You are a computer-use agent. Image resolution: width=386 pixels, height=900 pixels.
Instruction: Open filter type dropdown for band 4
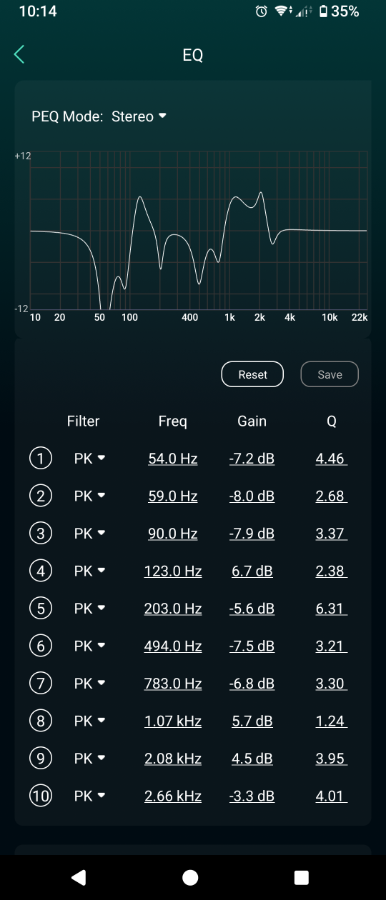pos(89,571)
